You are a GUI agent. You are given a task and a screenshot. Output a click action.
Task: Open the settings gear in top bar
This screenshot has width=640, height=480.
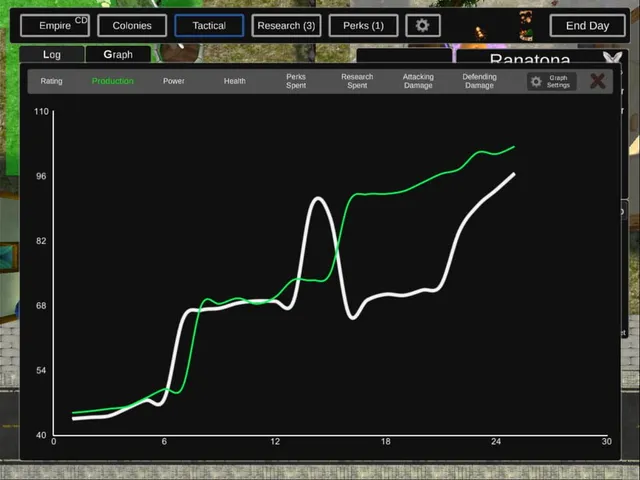[x=422, y=26]
